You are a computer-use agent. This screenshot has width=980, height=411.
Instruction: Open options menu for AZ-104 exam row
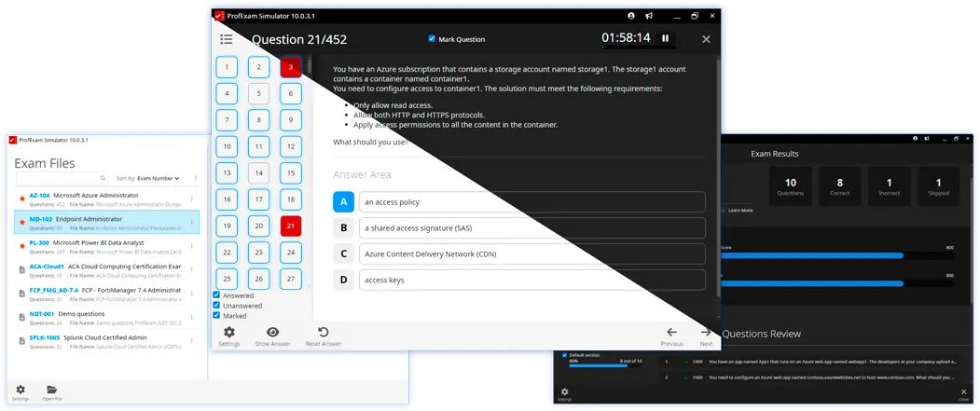click(x=192, y=199)
